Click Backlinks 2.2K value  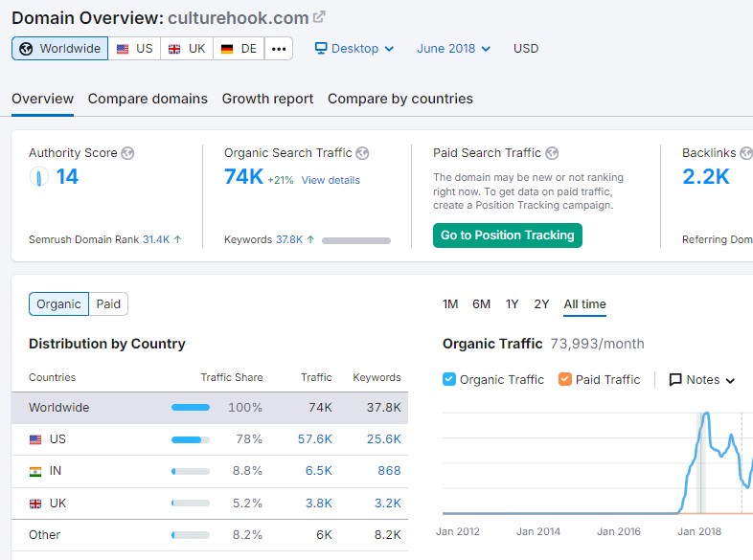(705, 176)
